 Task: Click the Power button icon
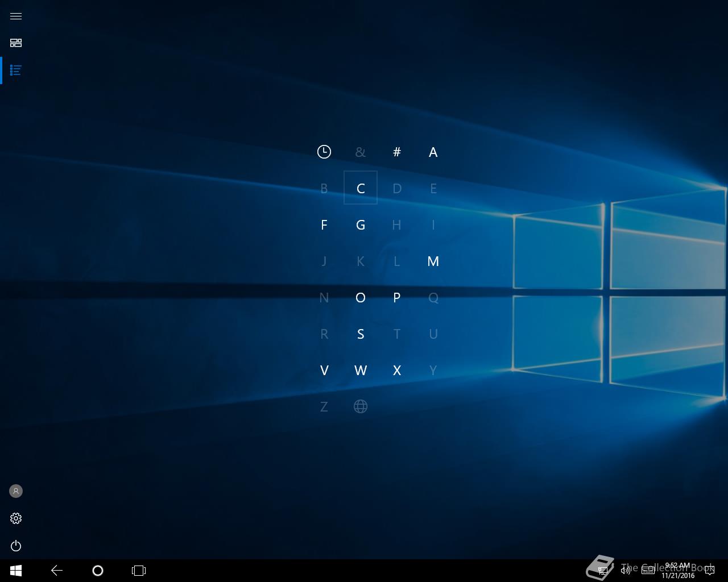pyautogui.click(x=16, y=546)
